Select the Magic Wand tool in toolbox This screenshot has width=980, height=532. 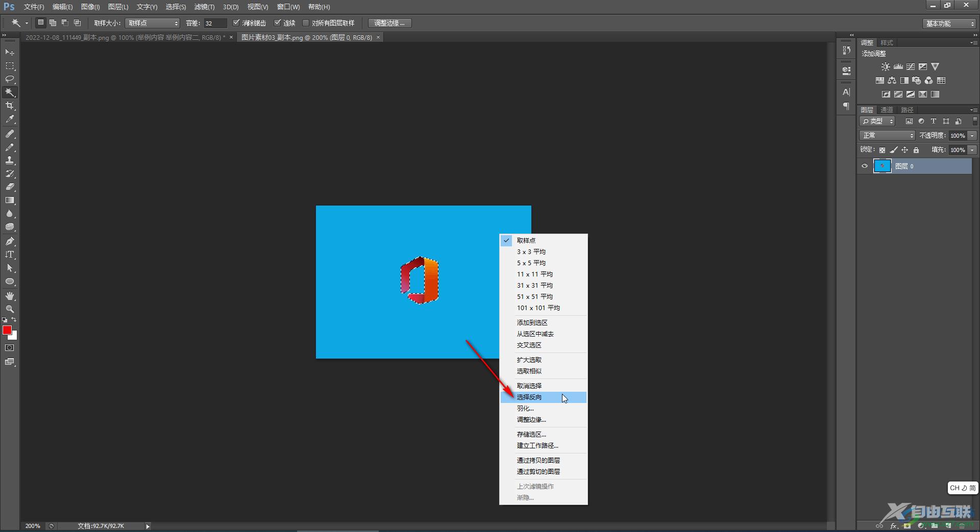[x=10, y=92]
